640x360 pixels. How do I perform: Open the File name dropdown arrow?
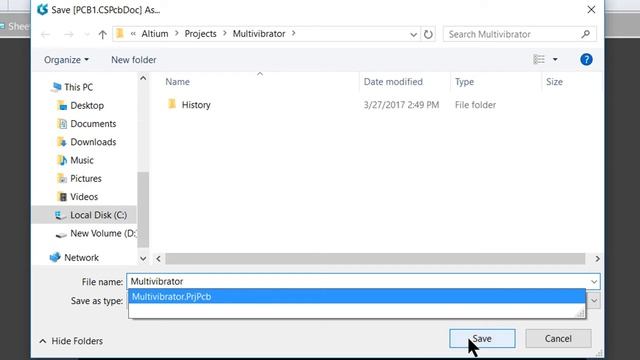pos(594,282)
